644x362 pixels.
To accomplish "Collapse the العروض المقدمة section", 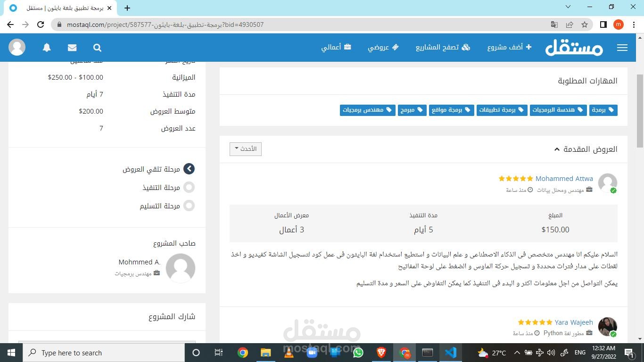I will click(586, 149).
